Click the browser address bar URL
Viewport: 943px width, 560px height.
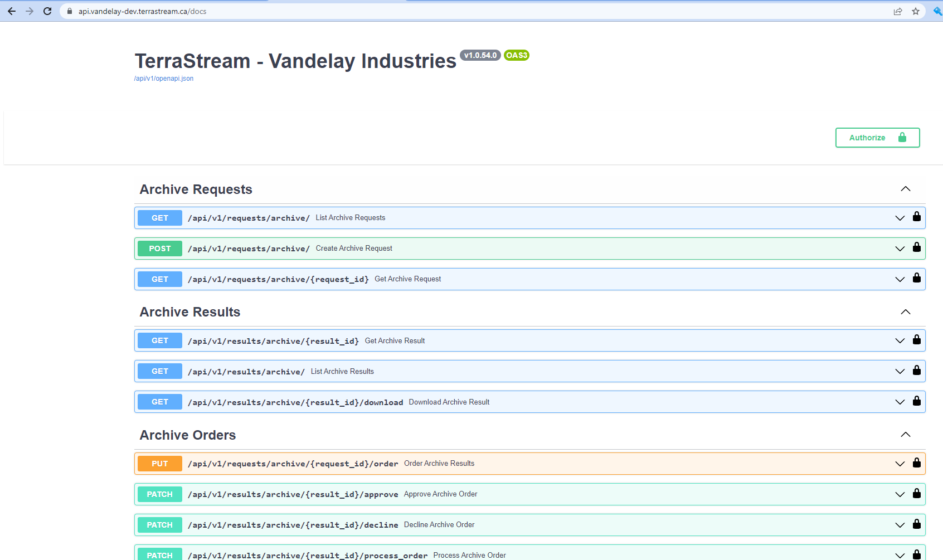coord(142,11)
